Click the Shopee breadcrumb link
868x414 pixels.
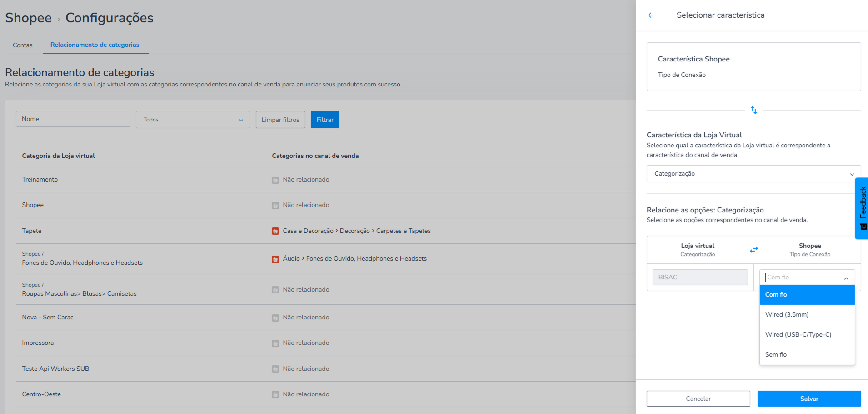tap(29, 18)
